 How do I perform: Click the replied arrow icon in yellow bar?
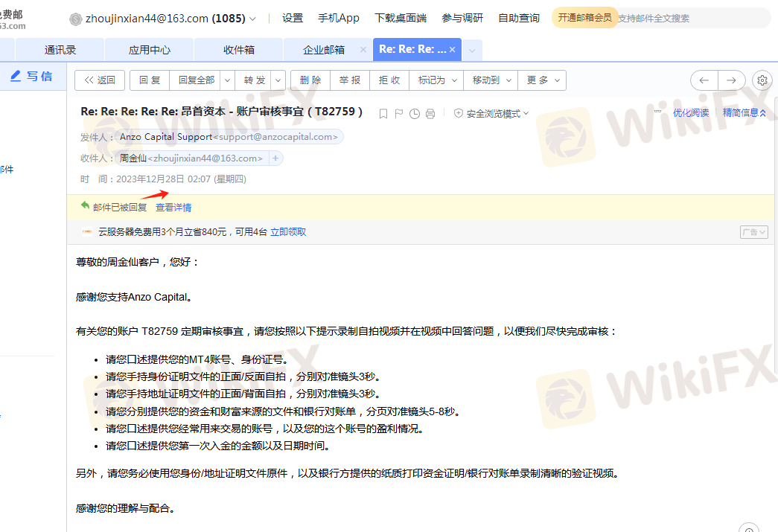tap(86, 205)
